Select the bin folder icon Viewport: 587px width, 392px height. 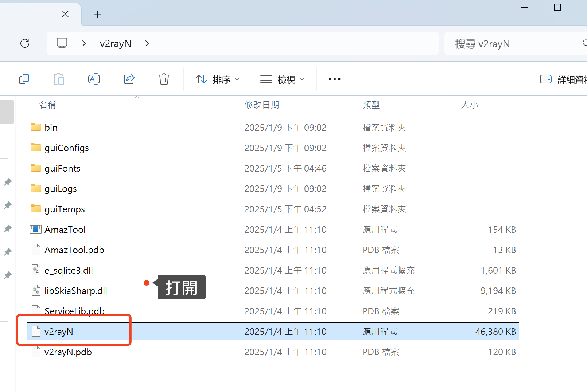click(x=36, y=127)
